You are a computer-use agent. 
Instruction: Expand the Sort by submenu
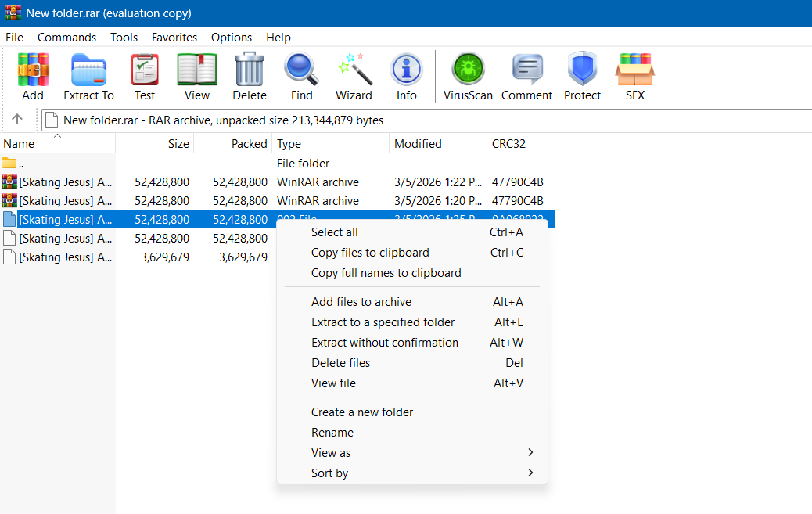(412, 473)
